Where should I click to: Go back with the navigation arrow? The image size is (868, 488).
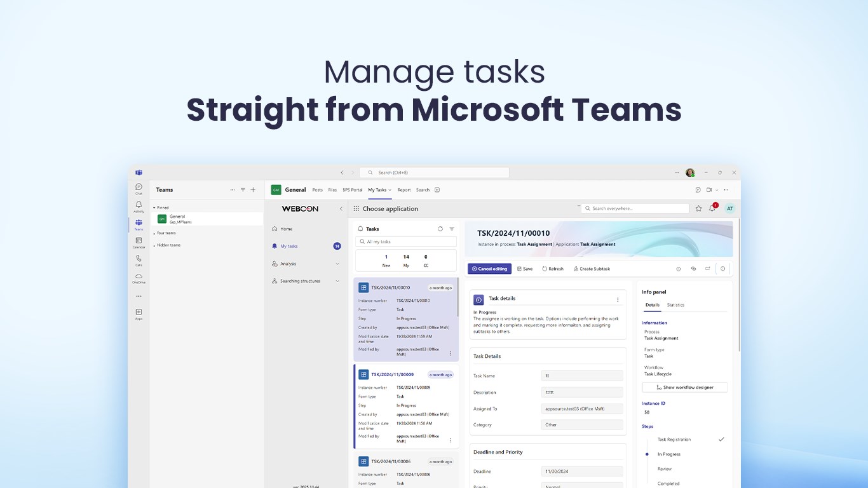[342, 172]
